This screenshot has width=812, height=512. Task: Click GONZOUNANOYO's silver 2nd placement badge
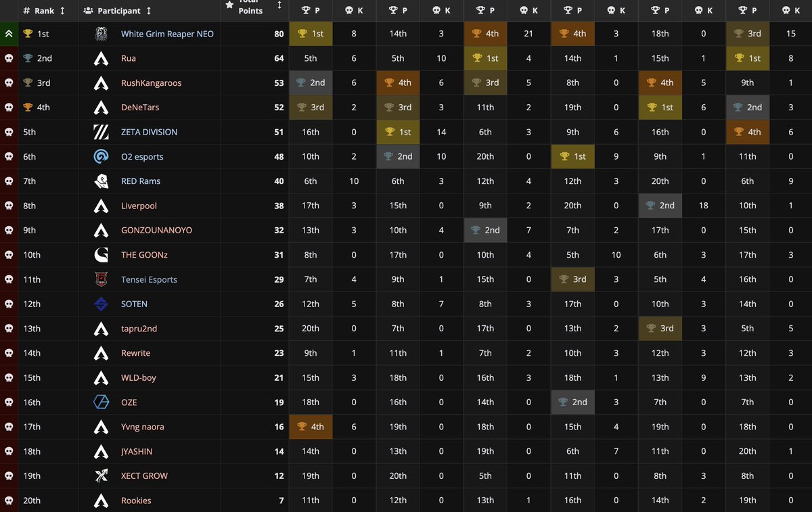(x=485, y=230)
